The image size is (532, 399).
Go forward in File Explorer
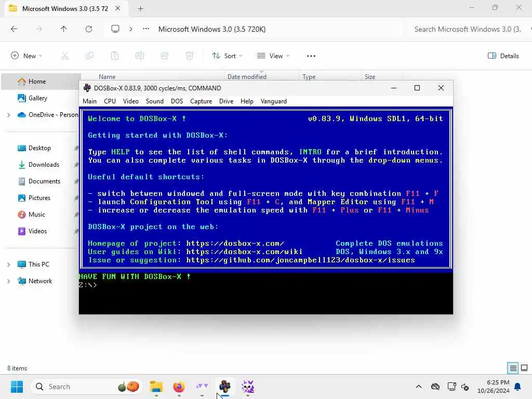39,29
